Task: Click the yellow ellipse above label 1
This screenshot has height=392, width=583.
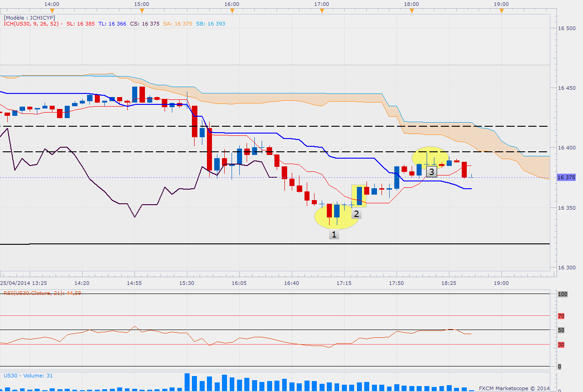Action: pos(336,217)
